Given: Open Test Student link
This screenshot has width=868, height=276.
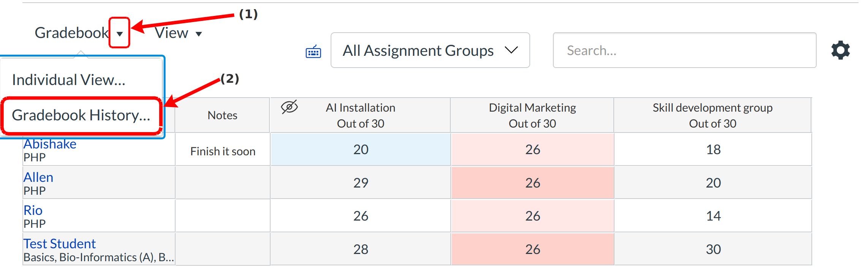Looking at the screenshot, I should pyautogui.click(x=60, y=244).
